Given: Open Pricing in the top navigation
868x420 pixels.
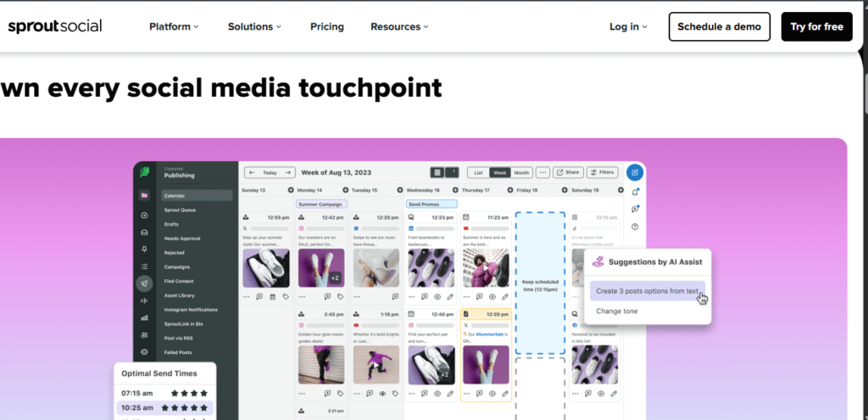Looking at the screenshot, I should pos(326,26).
